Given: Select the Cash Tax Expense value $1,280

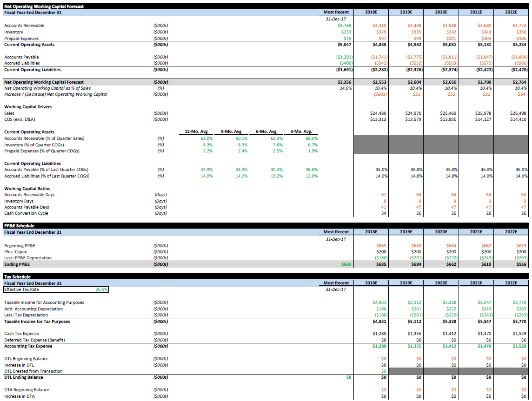Looking at the screenshot, I should click(380, 333).
